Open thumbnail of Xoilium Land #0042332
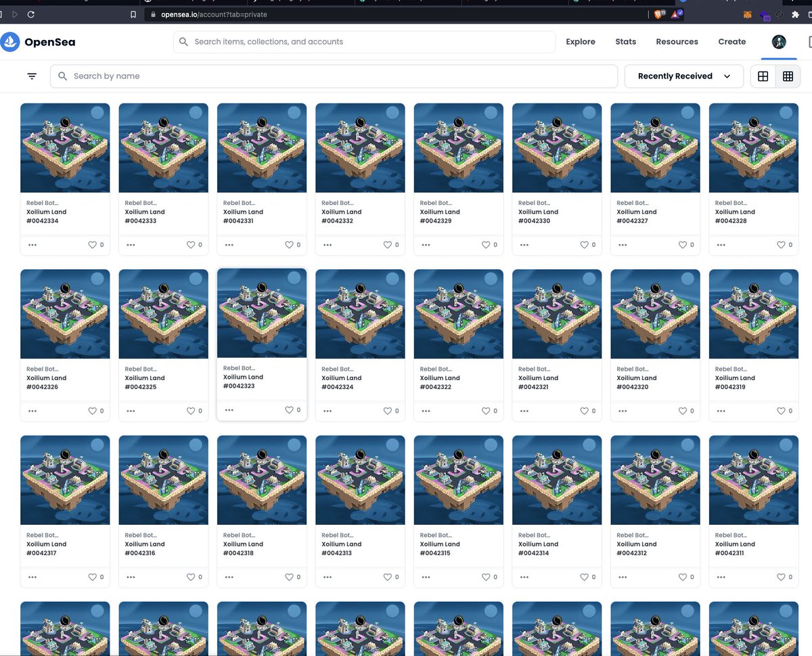Screen dimensions: 812x656 coord(360,148)
